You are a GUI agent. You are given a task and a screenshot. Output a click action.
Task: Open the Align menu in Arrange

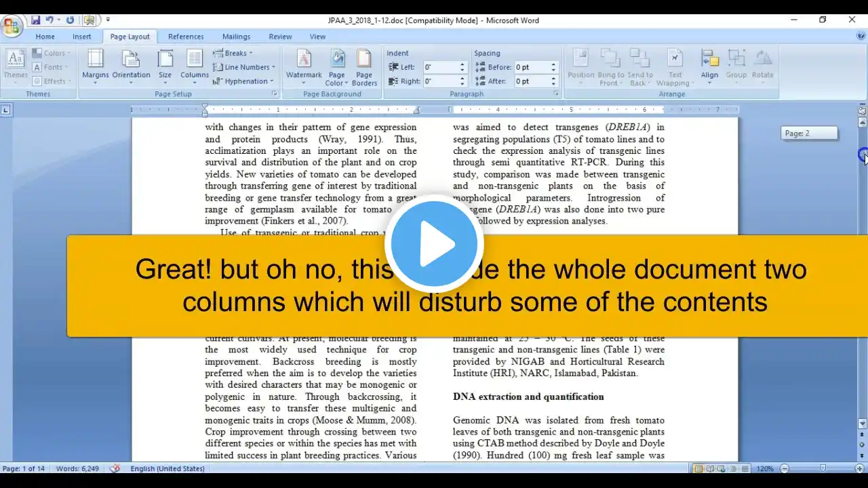(709, 67)
